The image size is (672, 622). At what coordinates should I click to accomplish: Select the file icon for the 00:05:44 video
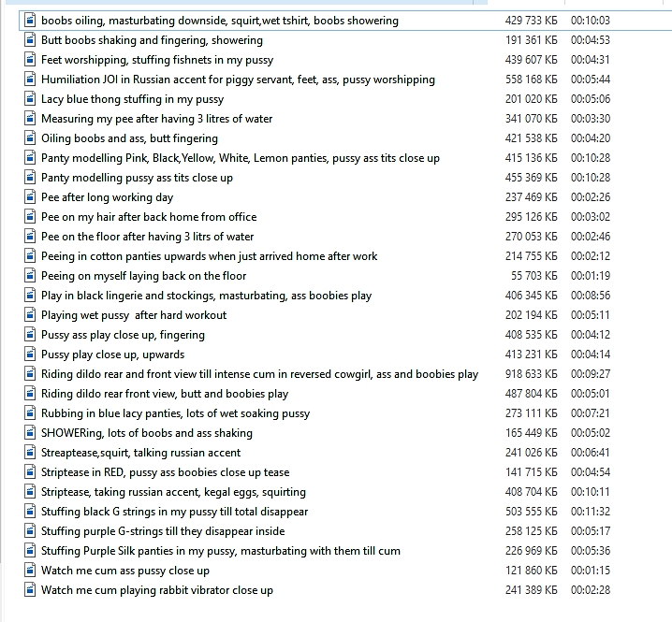pos(29,80)
